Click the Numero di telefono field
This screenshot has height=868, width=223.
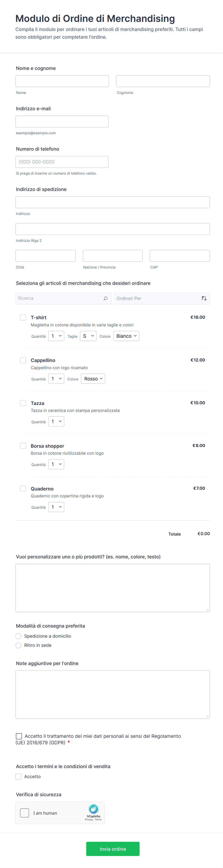point(62,162)
